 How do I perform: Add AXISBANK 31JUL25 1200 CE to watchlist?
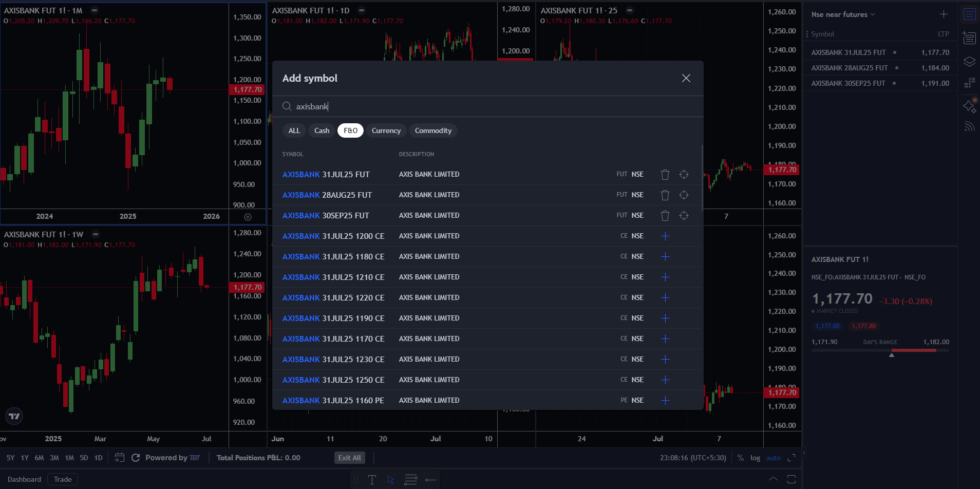(665, 236)
